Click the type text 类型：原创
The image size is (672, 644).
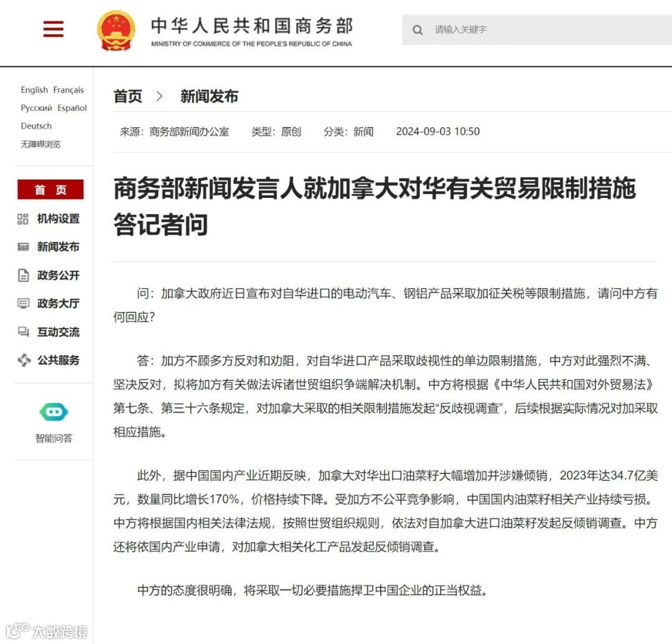pyautogui.click(x=276, y=131)
